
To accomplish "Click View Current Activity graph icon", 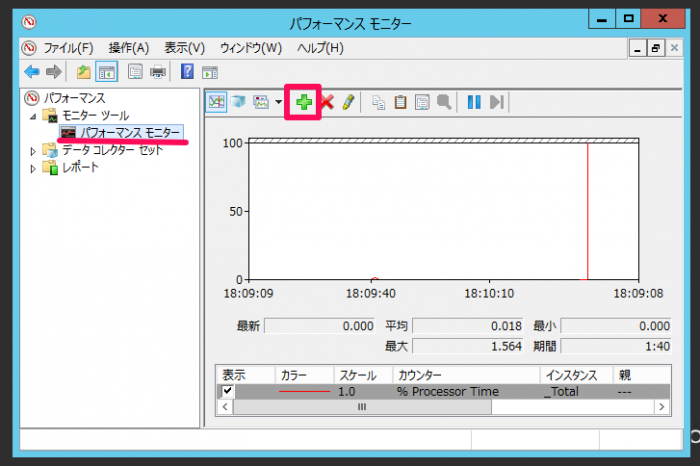I will tap(217, 102).
